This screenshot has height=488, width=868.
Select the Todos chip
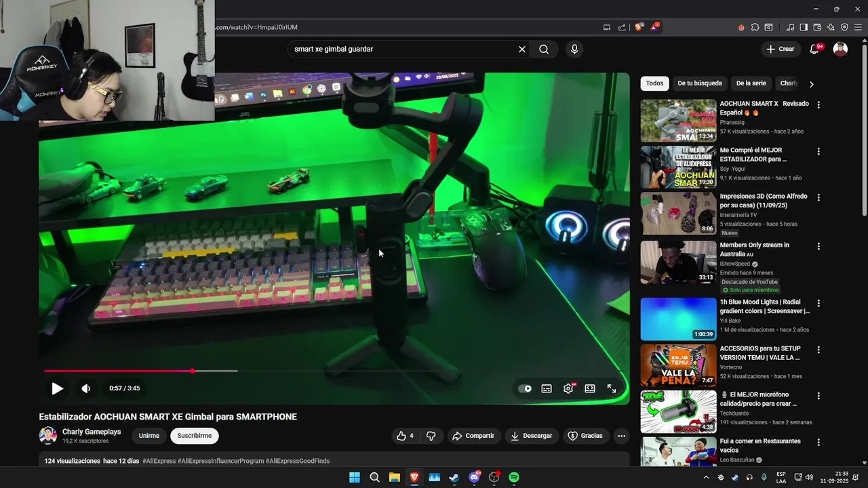tap(654, 83)
